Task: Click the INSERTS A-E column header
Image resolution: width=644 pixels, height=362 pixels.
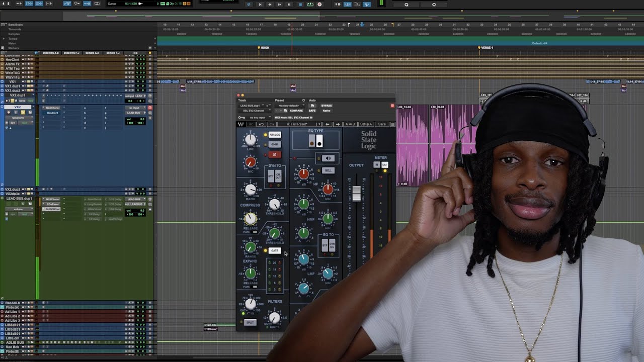Action: click(51, 53)
